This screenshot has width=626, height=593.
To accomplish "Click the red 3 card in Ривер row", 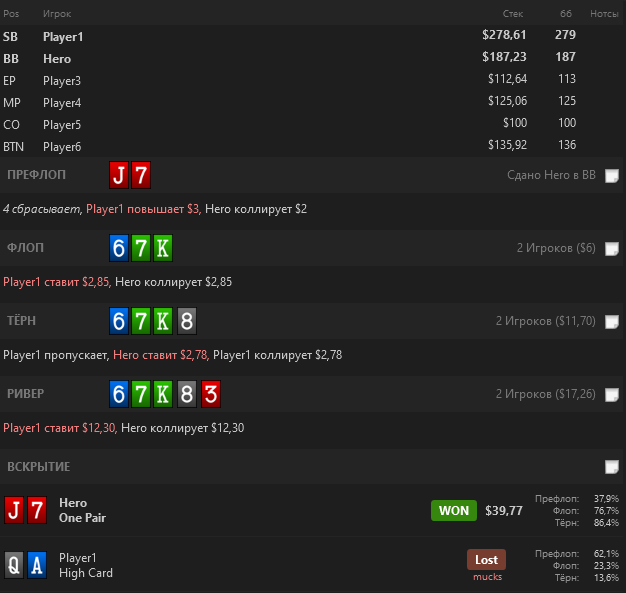I will (x=211, y=394).
